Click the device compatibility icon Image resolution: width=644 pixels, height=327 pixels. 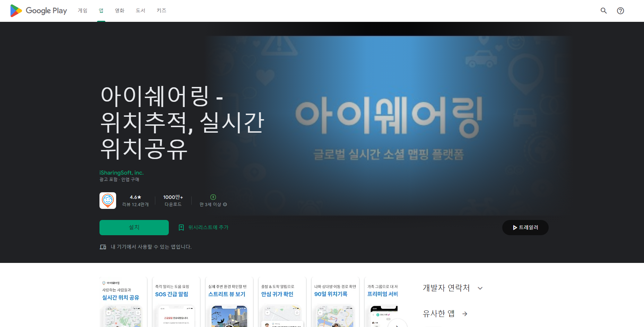tap(103, 247)
